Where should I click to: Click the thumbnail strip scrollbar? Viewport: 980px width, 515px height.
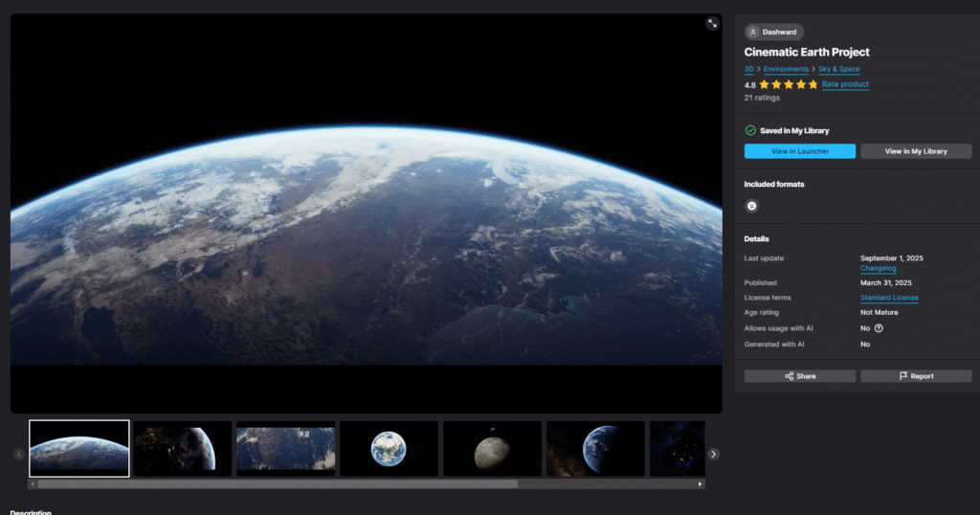tap(278, 483)
